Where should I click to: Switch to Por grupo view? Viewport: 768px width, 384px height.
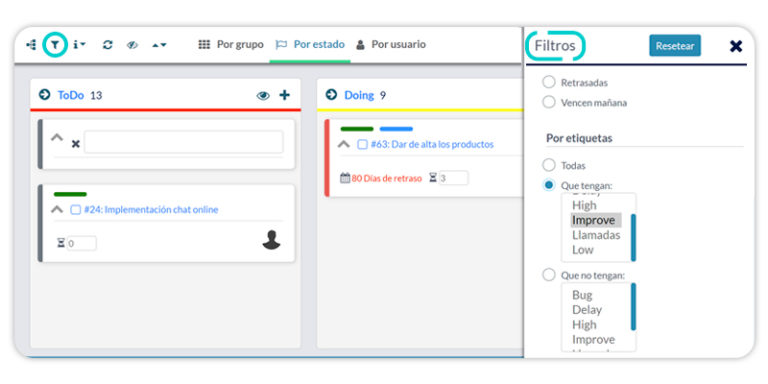pyautogui.click(x=231, y=45)
